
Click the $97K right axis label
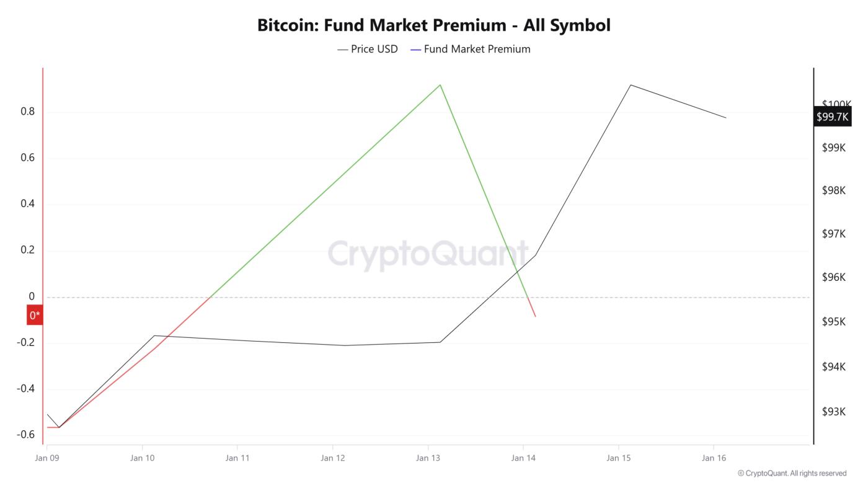(x=833, y=234)
